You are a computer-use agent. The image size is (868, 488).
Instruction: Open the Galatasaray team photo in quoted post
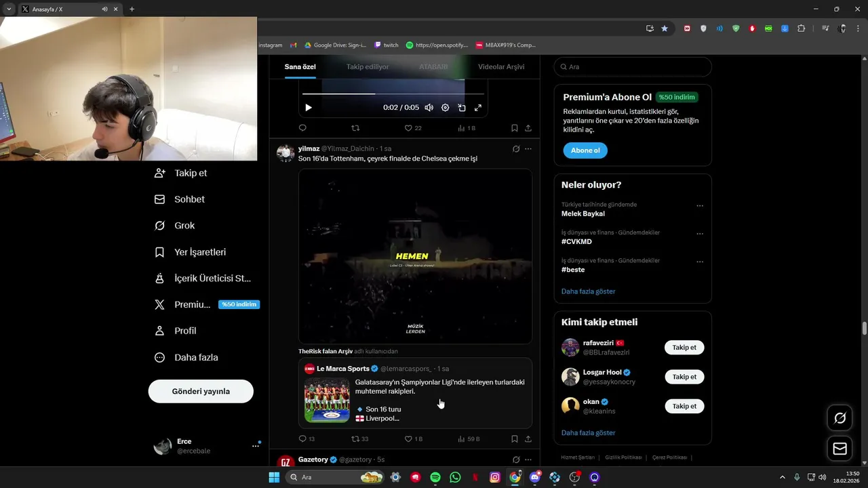click(327, 400)
